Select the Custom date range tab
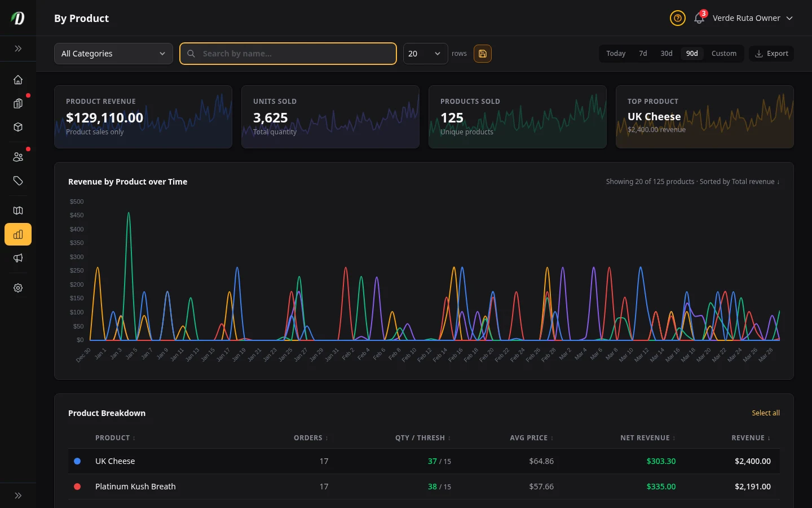The height and width of the screenshot is (508, 812). 724,53
